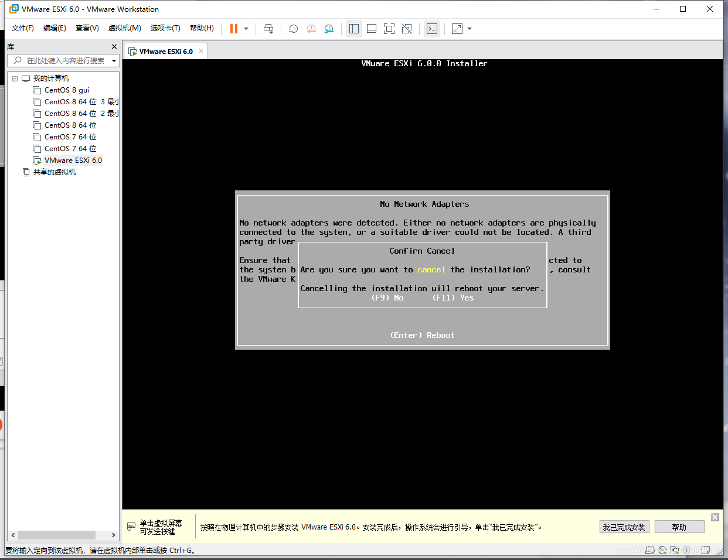The width and height of the screenshot is (728, 560).
Task: Dismiss the yellow installation hint bar
Action: (715, 517)
